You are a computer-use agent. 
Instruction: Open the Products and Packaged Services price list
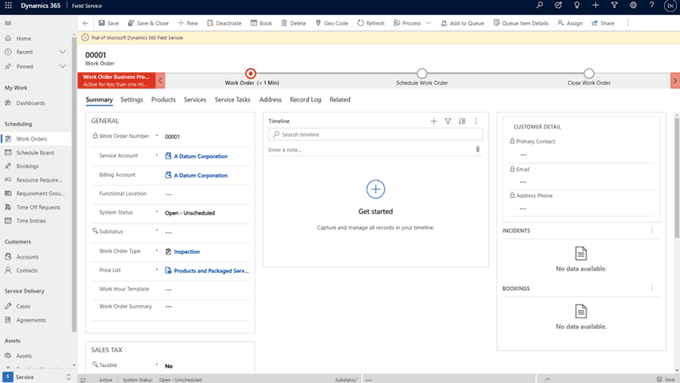click(x=211, y=271)
